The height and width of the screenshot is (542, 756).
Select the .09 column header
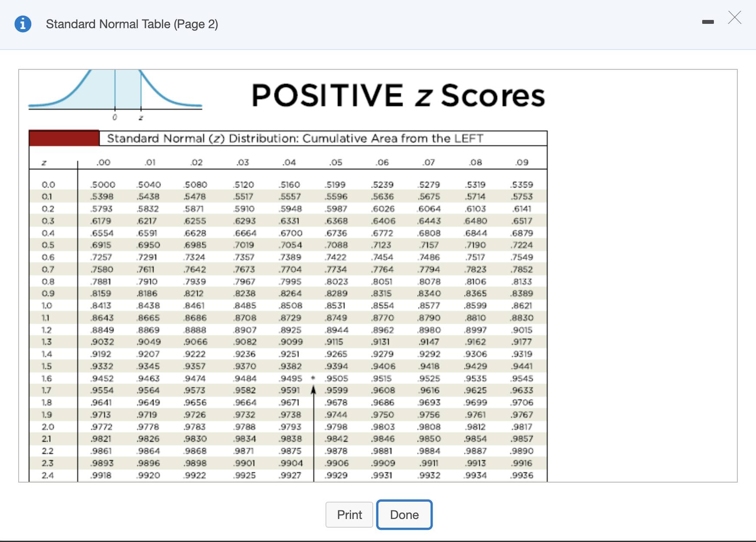[522, 162]
